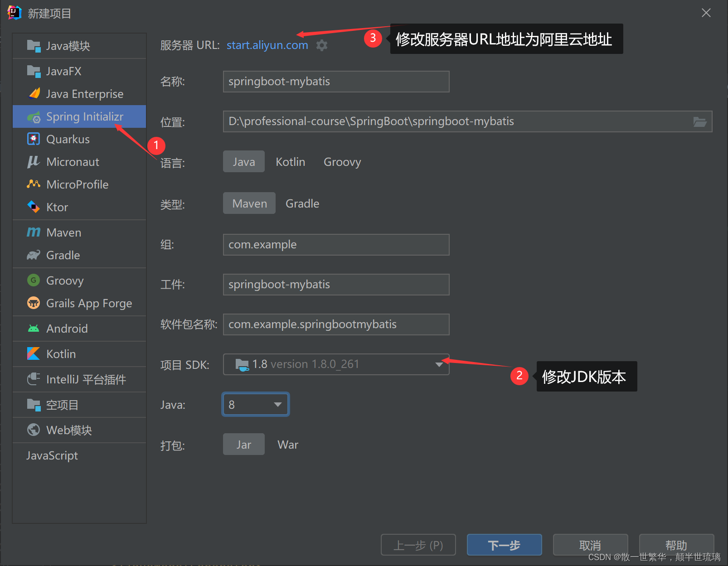Choose Gradle as project type

(302, 203)
